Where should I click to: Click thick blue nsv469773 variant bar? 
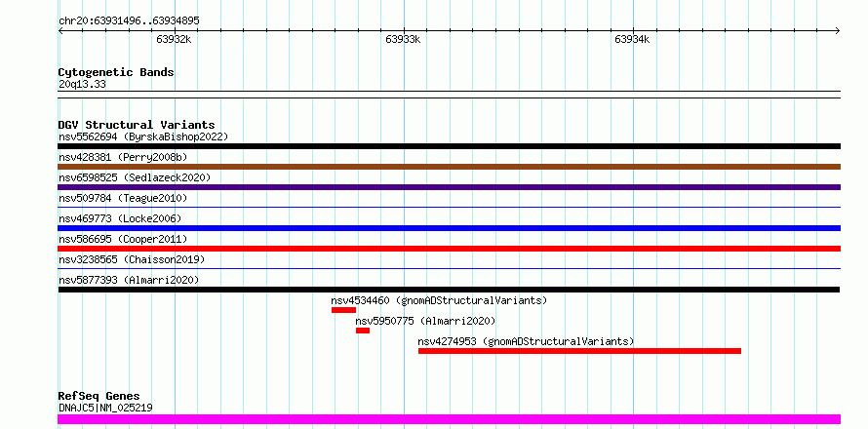pyautogui.click(x=449, y=228)
